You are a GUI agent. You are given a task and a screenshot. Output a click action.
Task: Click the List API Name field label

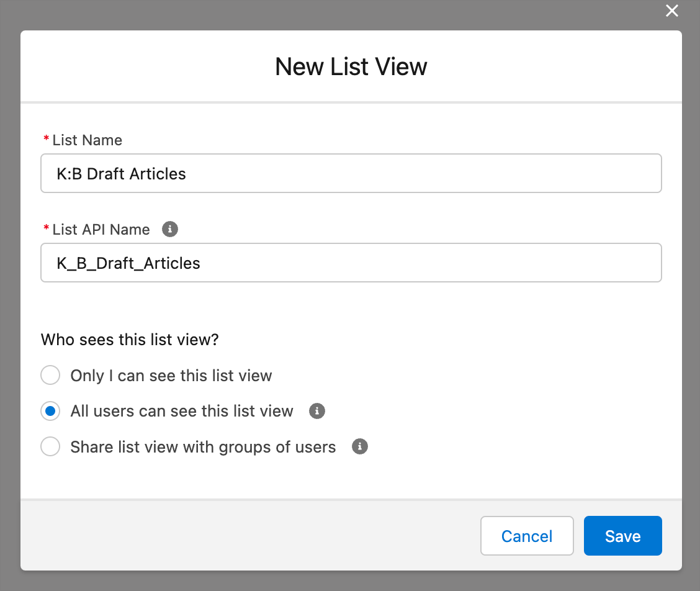[101, 230]
